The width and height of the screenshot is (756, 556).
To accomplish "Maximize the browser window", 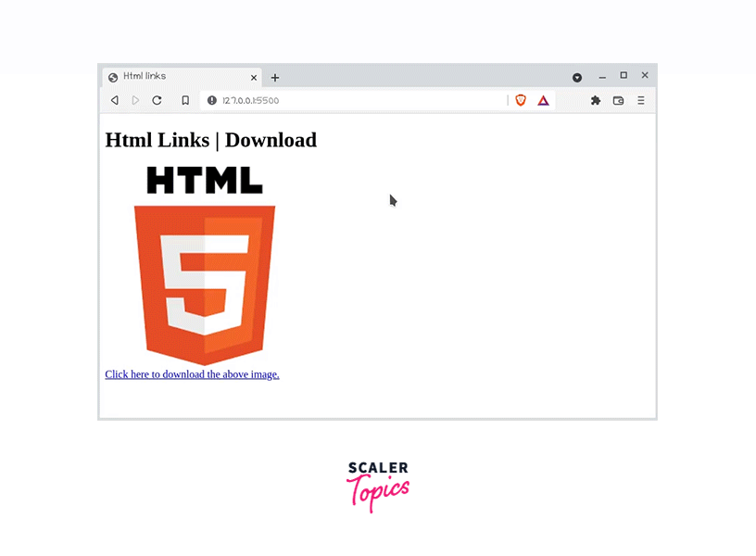I will point(624,75).
